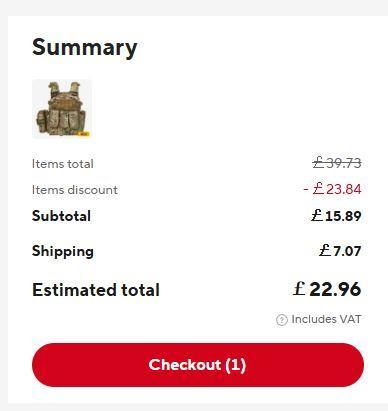Open the camouflage vest product thumbnail

click(x=62, y=109)
